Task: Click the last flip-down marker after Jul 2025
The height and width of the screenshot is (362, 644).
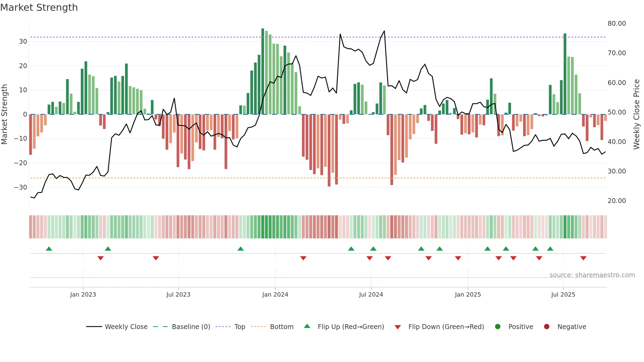Action: coord(583,258)
